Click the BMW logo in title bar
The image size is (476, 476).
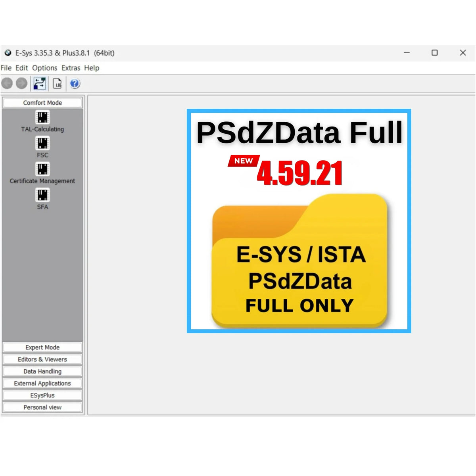[x=8, y=53]
